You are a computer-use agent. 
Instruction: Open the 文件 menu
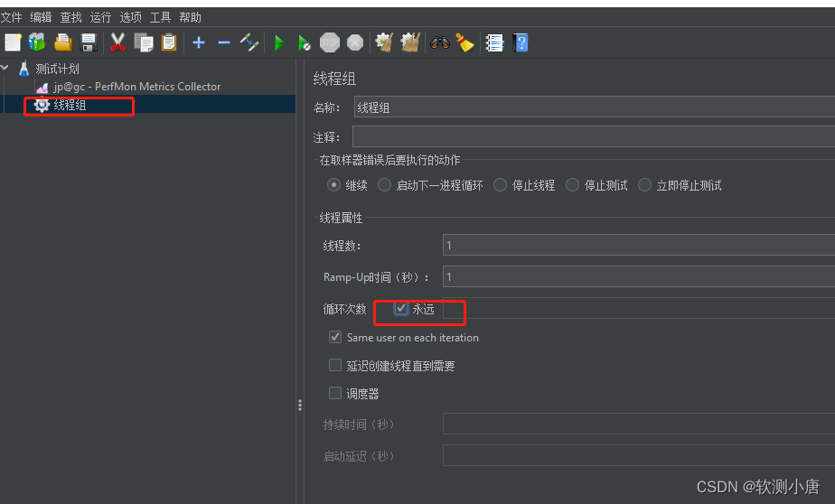11,17
